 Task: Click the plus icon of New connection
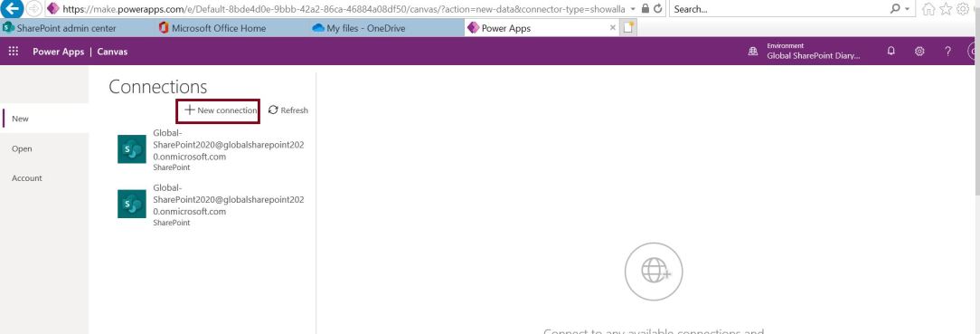coord(189,110)
